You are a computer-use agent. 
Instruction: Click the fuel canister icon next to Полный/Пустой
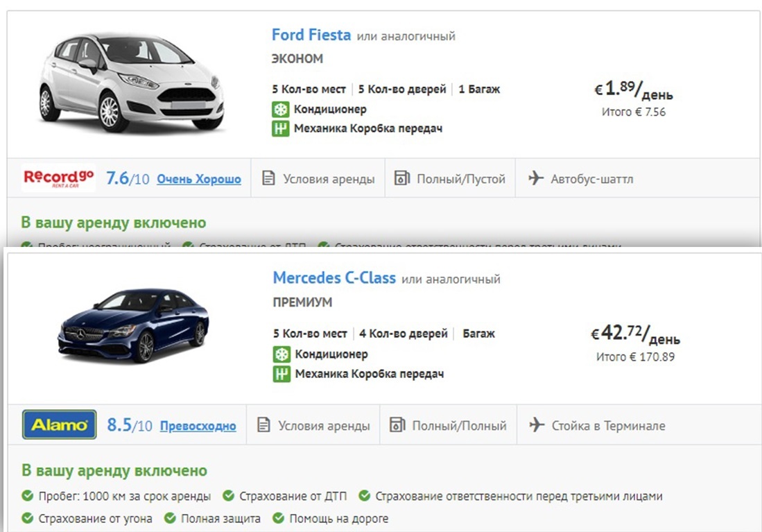pyautogui.click(x=401, y=178)
